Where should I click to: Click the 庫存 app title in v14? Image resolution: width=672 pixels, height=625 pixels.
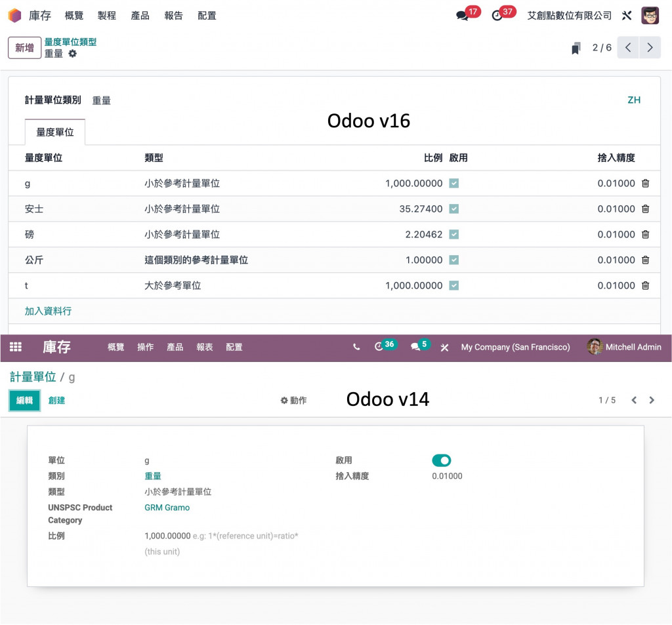click(x=56, y=347)
